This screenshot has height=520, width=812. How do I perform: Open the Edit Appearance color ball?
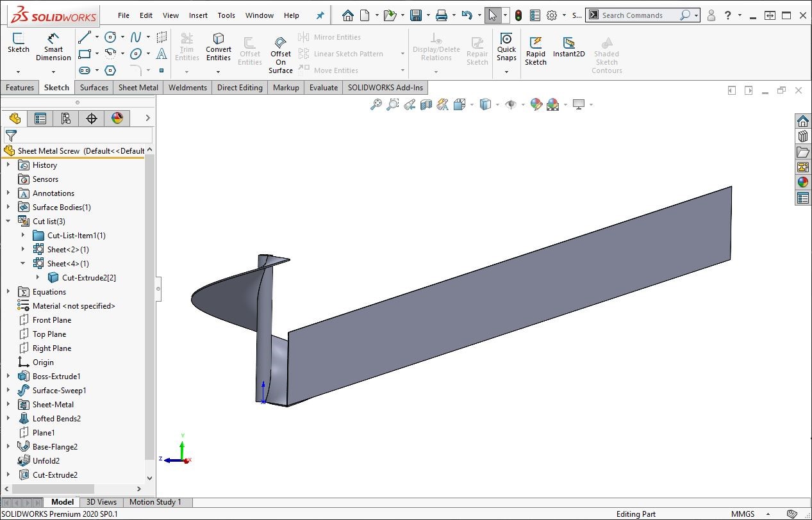tap(536, 104)
